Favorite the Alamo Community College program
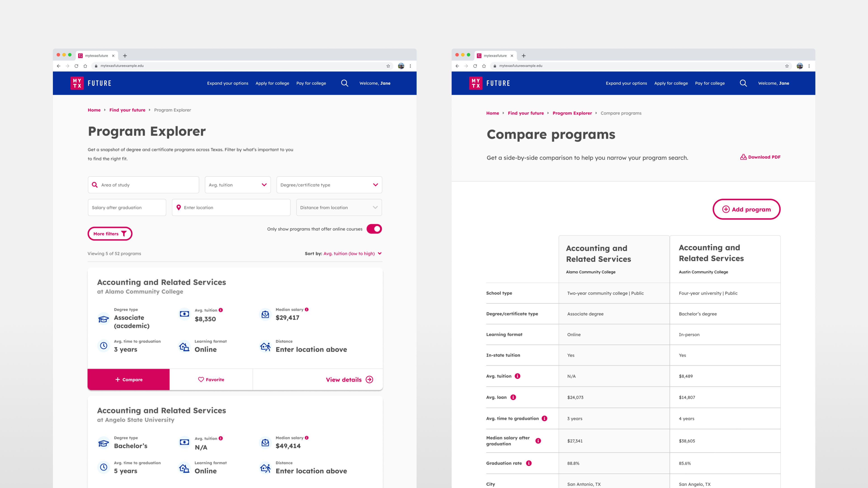 pos(211,380)
